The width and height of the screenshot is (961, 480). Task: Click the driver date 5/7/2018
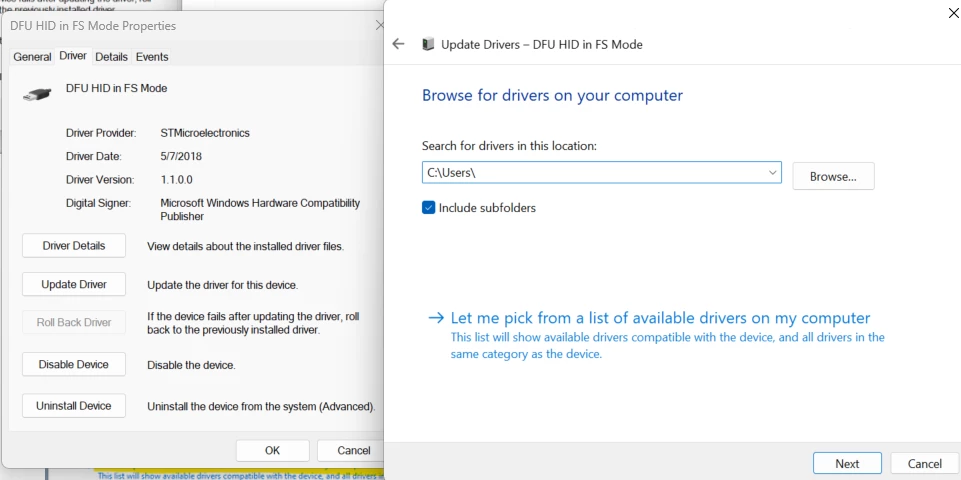pyautogui.click(x=181, y=156)
